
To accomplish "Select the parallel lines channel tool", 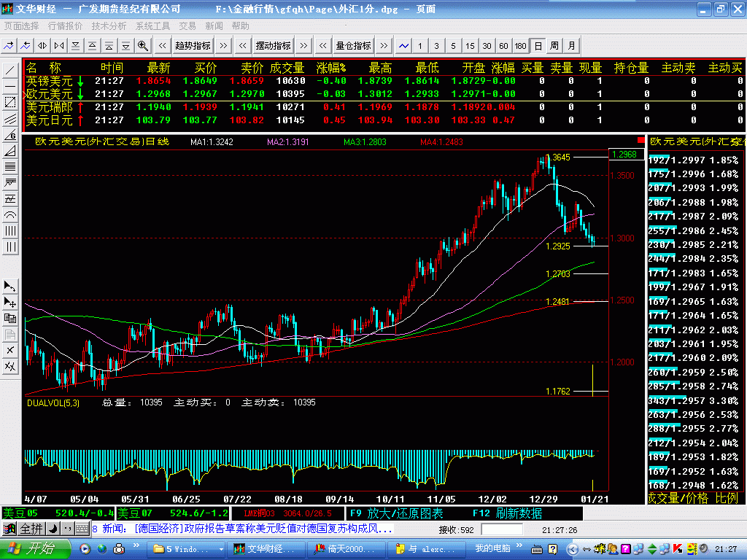I will (10, 119).
